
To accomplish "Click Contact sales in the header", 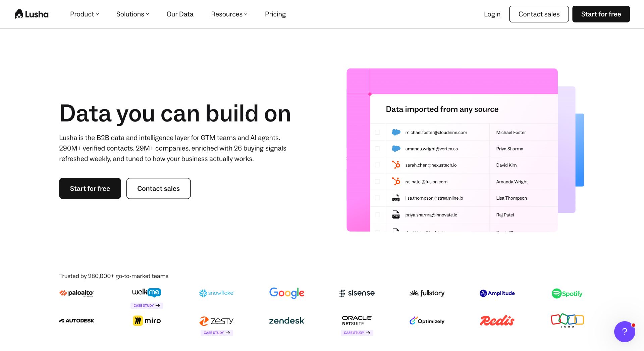I will [x=539, y=14].
